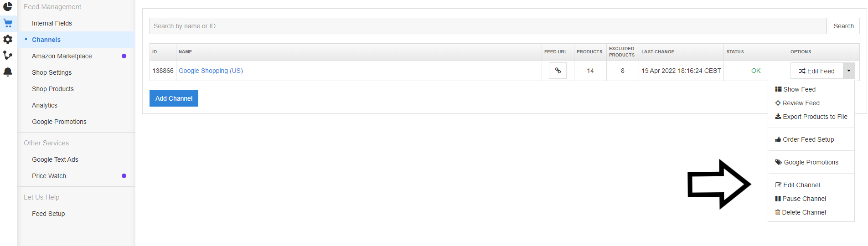The width and height of the screenshot is (868, 246).
Task: Go to Shop Settings in the sidebar
Action: coord(52,72)
